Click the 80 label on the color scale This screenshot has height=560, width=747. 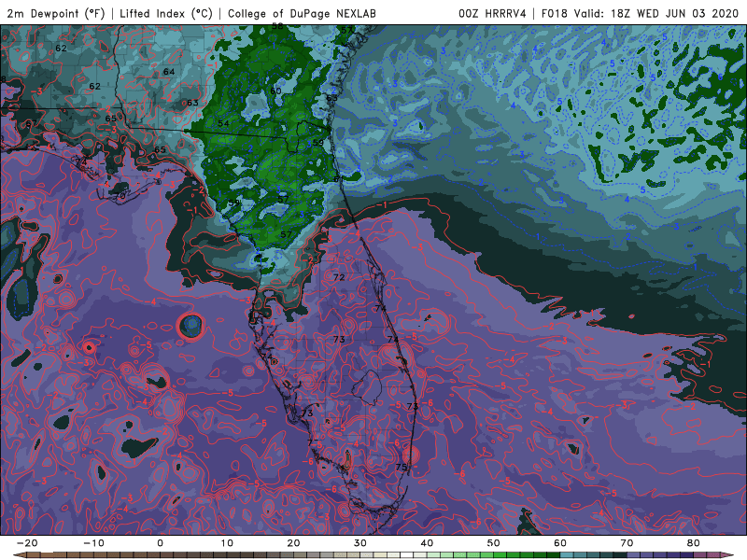[x=694, y=543]
